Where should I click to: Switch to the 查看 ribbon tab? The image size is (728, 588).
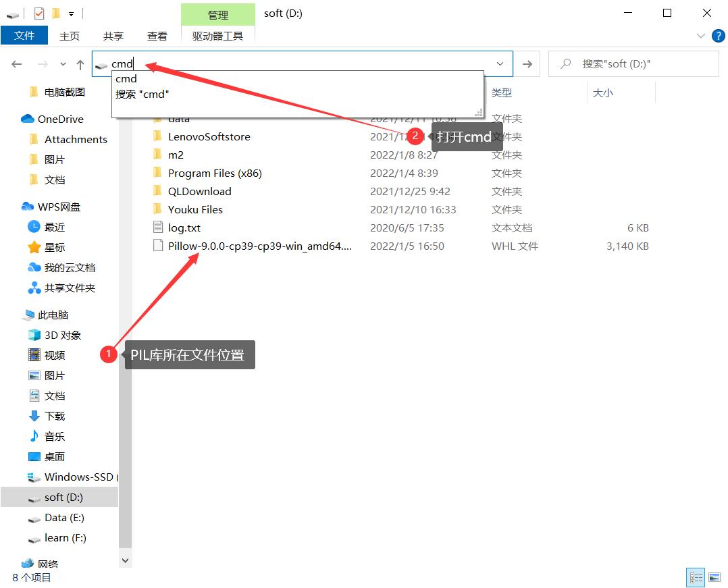157,36
